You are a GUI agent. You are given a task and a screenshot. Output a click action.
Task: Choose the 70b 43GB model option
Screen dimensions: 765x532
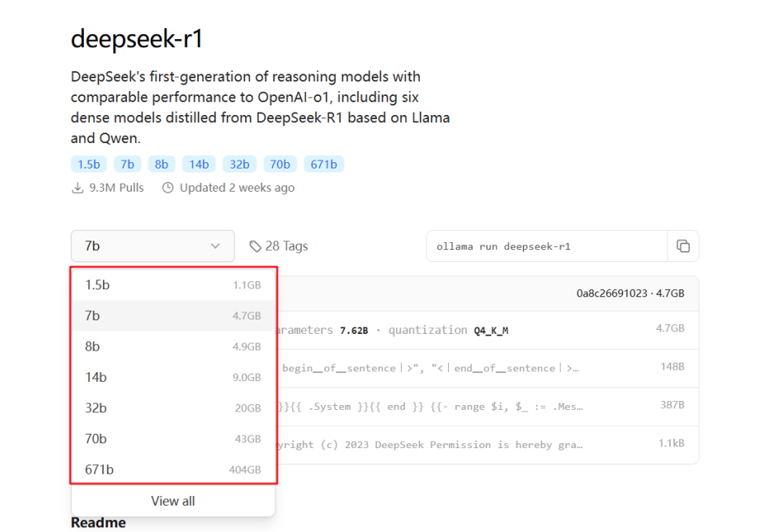coord(173,439)
